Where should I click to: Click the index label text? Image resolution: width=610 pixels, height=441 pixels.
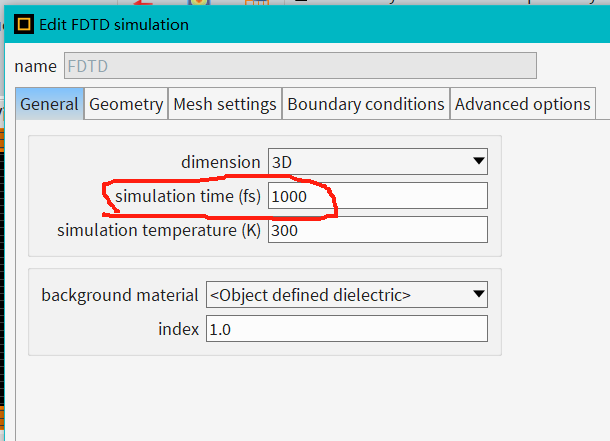click(179, 329)
